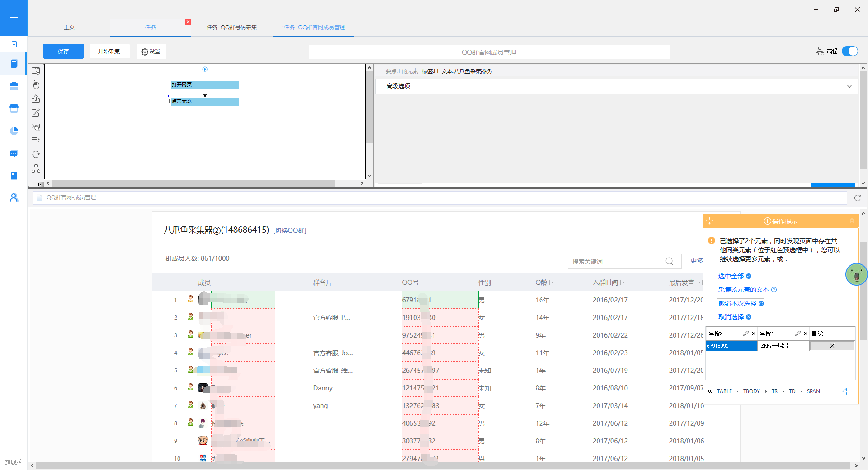Image resolution: width=868 pixels, height=470 pixels.
Task: Click the briefcase toolbox sidebar icon
Action: click(14, 86)
